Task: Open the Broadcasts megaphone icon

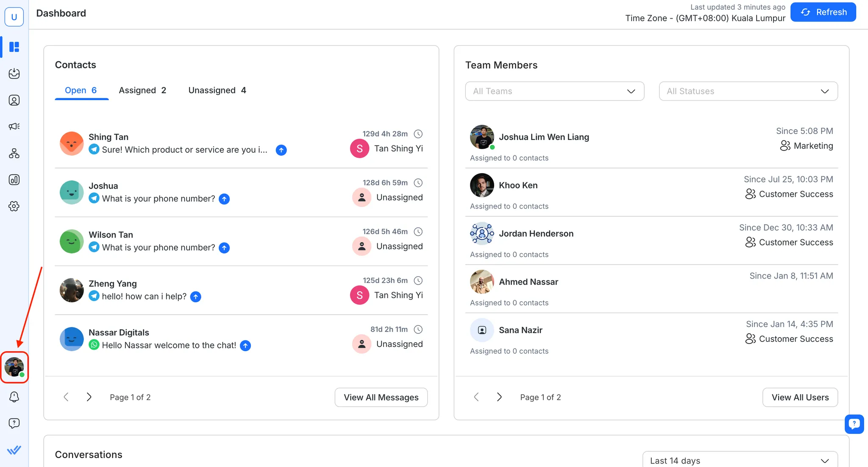Action: point(14,126)
